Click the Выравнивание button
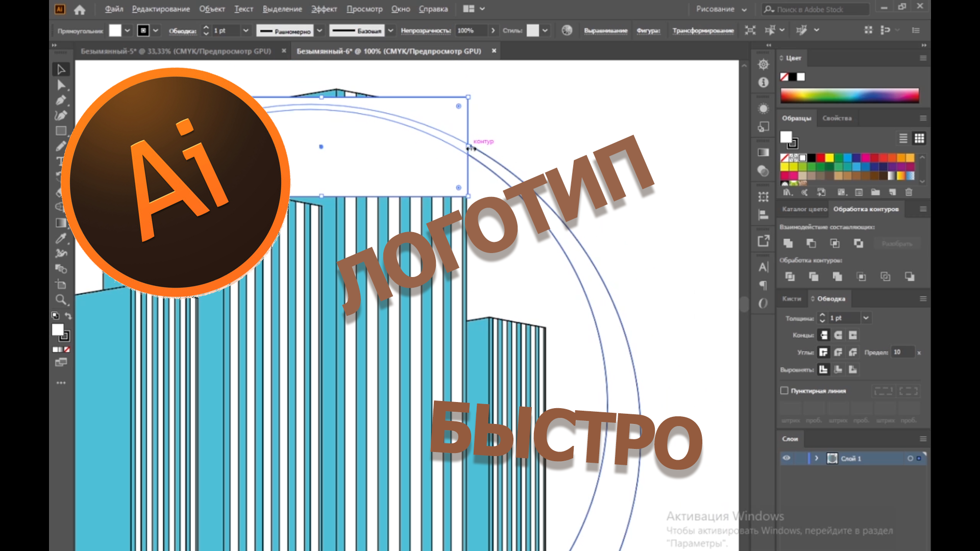Screen dimensions: 980x551 (605, 31)
